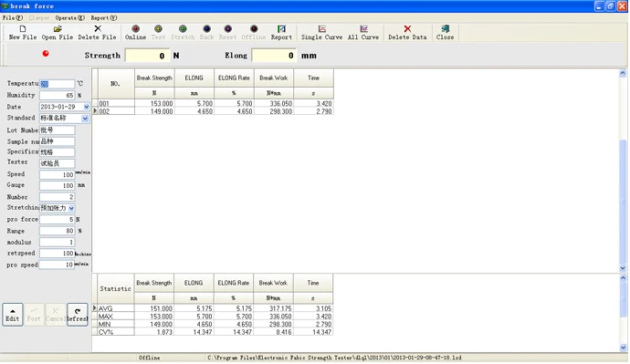
Task: Click the Sample name input field
Action: pos(57,141)
